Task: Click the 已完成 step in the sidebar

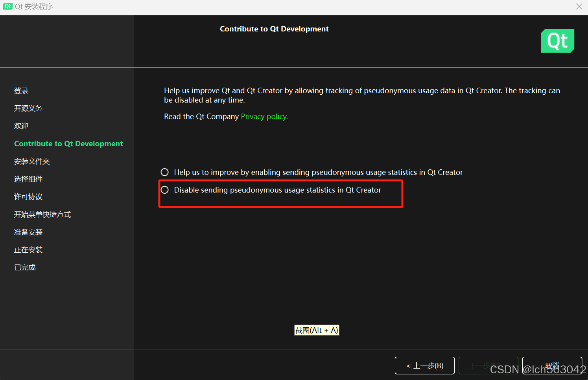Action: [x=25, y=268]
